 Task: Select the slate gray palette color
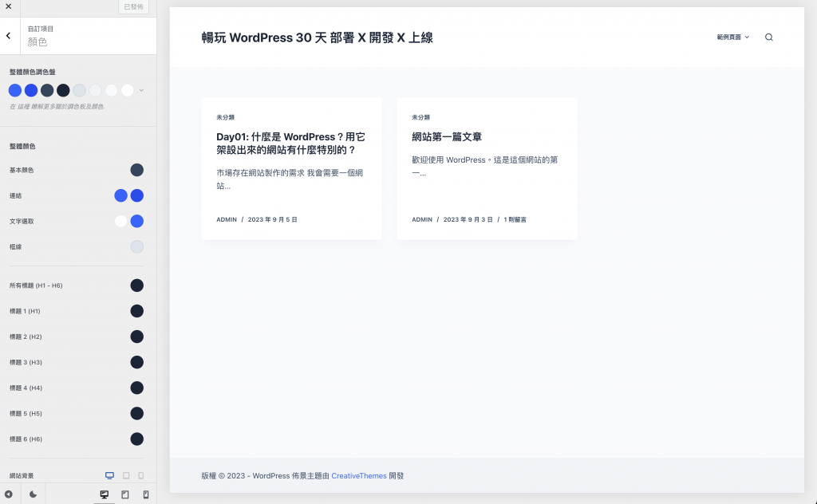(47, 90)
